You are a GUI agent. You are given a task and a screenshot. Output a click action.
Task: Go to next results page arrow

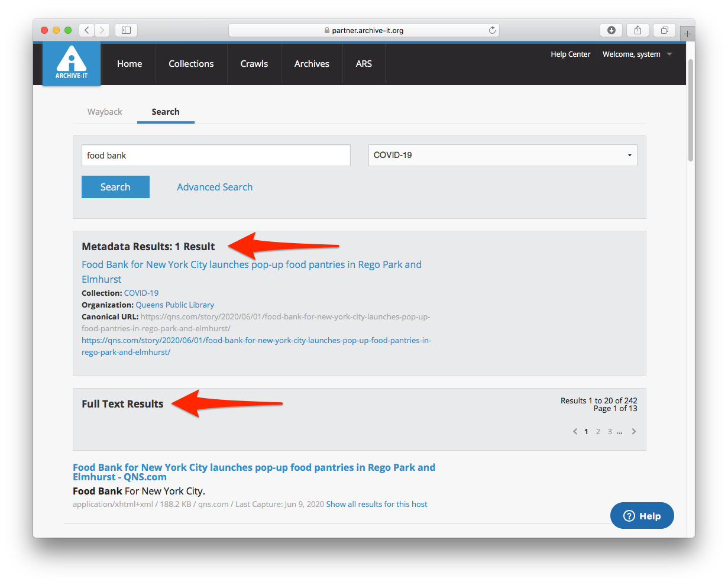(x=634, y=432)
